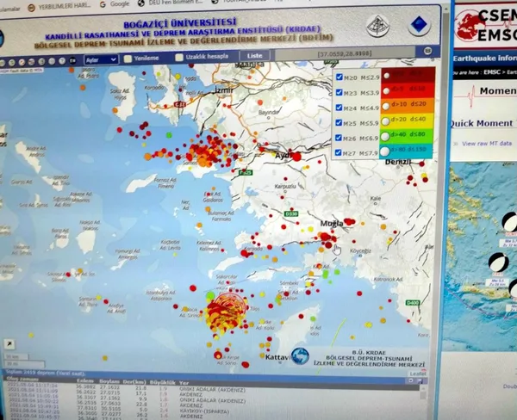This screenshot has width=517, height=420.
Task: Open the Google bookmark
Action: [115, 4]
